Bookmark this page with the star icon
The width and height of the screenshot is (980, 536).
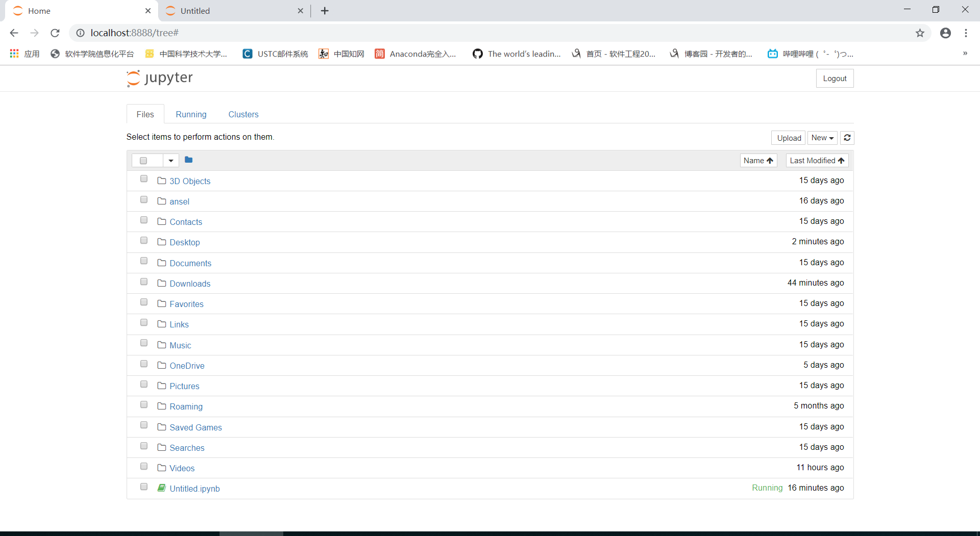coord(920,33)
